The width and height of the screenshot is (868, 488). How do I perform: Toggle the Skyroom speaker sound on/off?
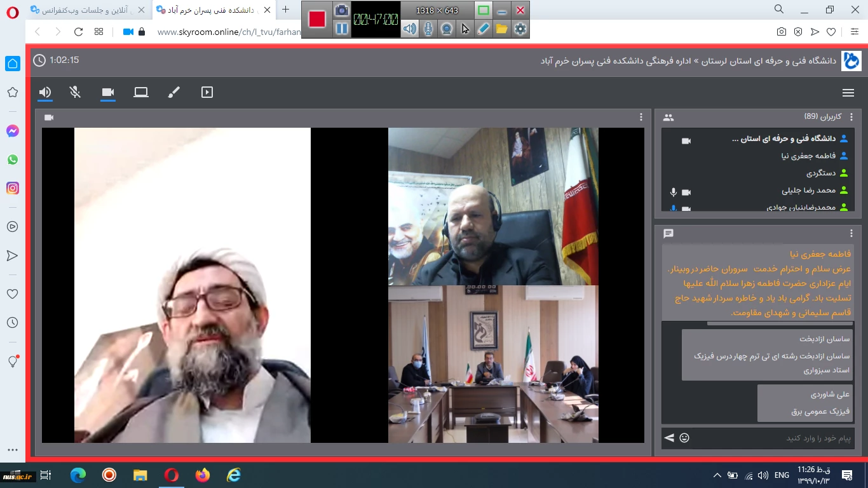(x=44, y=93)
